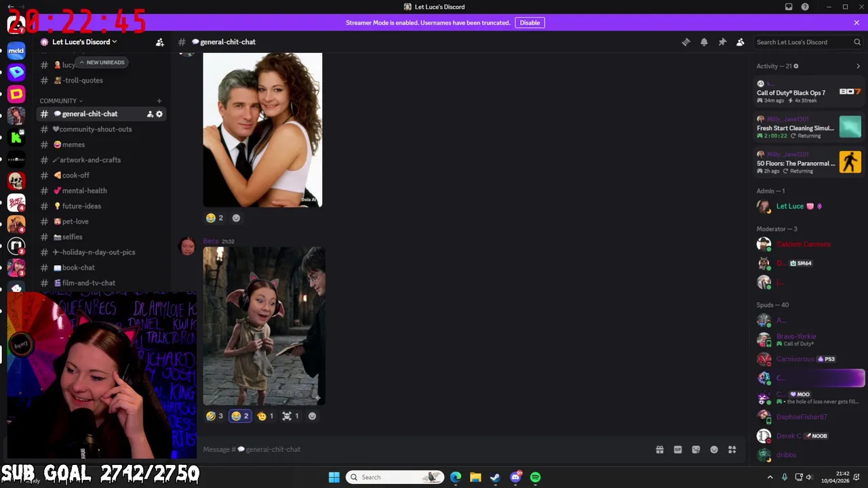This screenshot has height=488, width=868.
Task: Open Microsoft Edge from the taskbar
Action: 456,477
